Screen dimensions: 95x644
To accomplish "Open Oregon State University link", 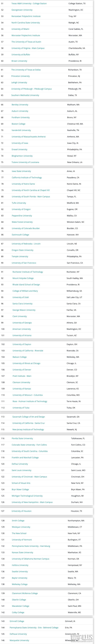I will tap(23, 250).
